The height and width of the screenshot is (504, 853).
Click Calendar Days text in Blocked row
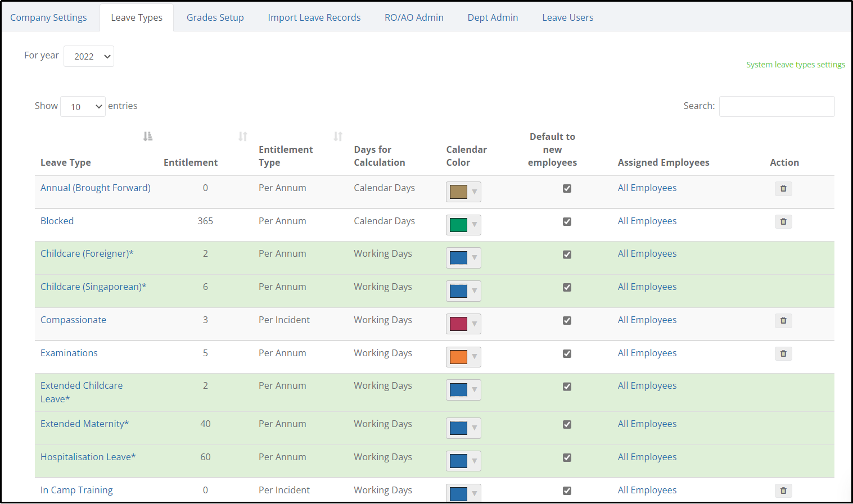tap(384, 221)
